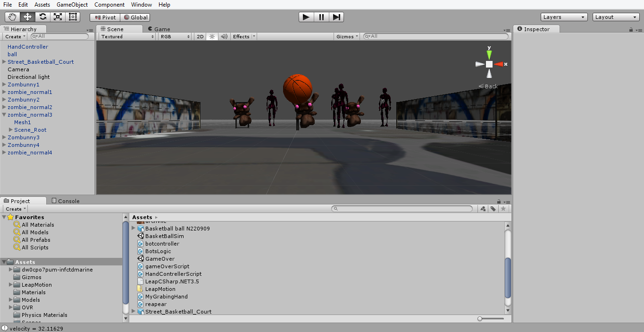Click the Pause button
Viewport: 644px width, 332px height.
point(321,17)
